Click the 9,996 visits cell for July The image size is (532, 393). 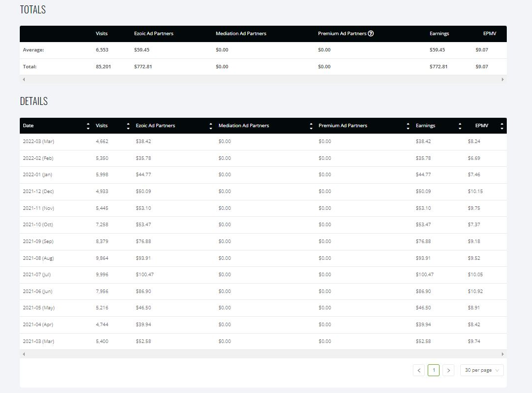click(x=102, y=274)
